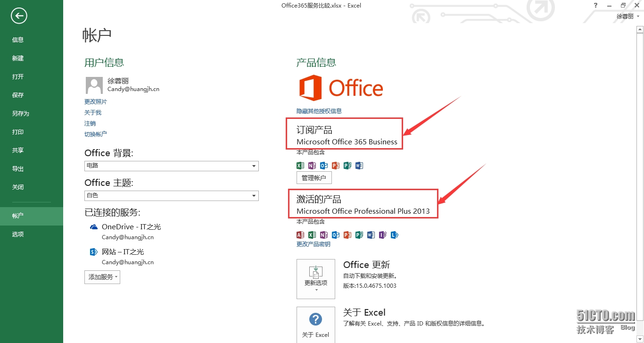Click the Excel icon in subscription product row
The height and width of the screenshot is (343, 644).
click(x=300, y=166)
